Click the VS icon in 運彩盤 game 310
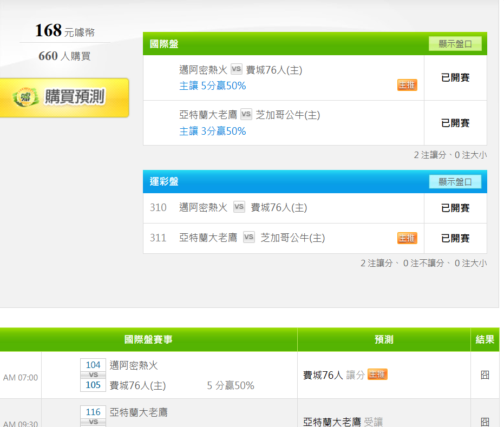504x427 pixels. click(239, 207)
